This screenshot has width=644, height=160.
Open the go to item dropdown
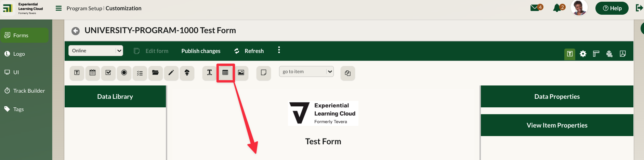tap(306, 71)
